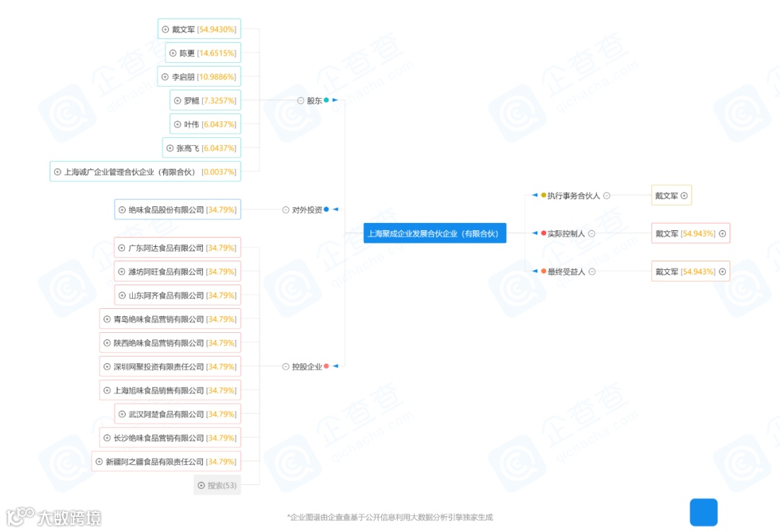Image resolution: width=780 pixels, height=532 pixels.
Task: Expand the 陕西绝味食品营销有限公司 plus icon
Action: (x=106, y=343)
